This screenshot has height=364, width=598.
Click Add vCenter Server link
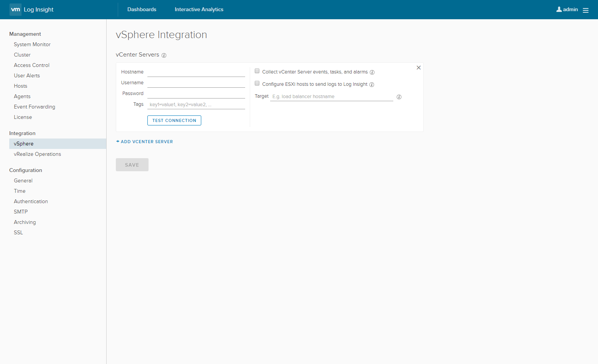(x=145, y=142)
